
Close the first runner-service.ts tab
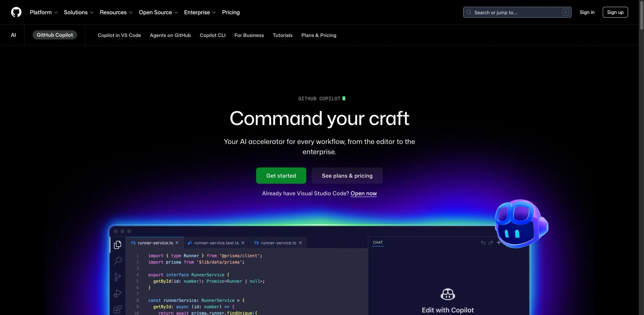point(177,243)
